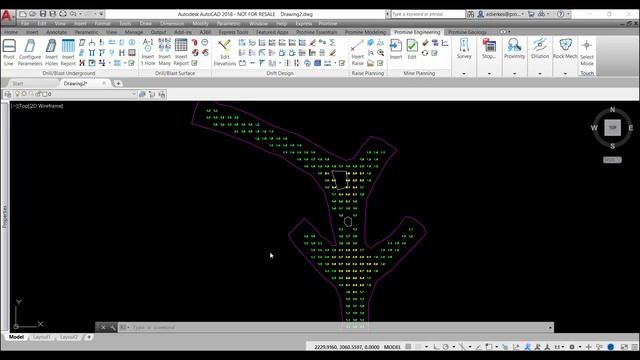The width and height of the screenshot is (640, 360).
Task: Open the Proximity tool
Action: (x=514, y=49)
